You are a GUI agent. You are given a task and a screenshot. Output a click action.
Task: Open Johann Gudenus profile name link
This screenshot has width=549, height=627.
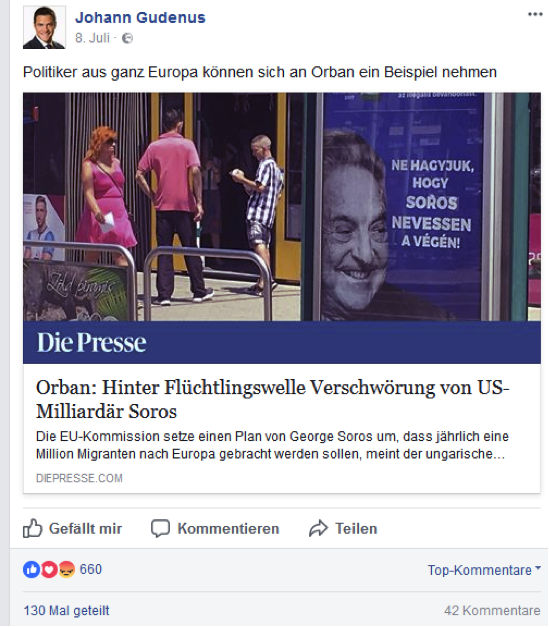click(140, 18)
